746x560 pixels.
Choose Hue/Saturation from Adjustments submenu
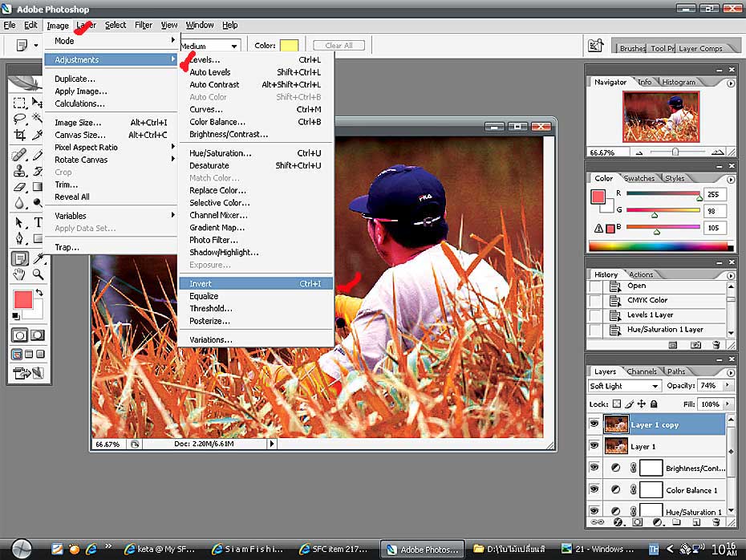256,153
